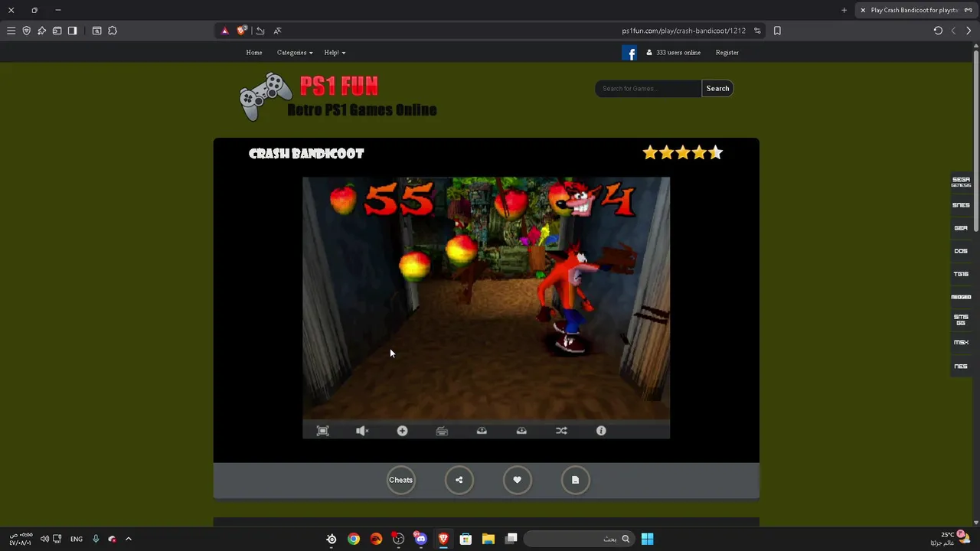This screenshot has height=551, width=980.
Task: Expand the hidden system tray icons
Action: tap(128, 539)
